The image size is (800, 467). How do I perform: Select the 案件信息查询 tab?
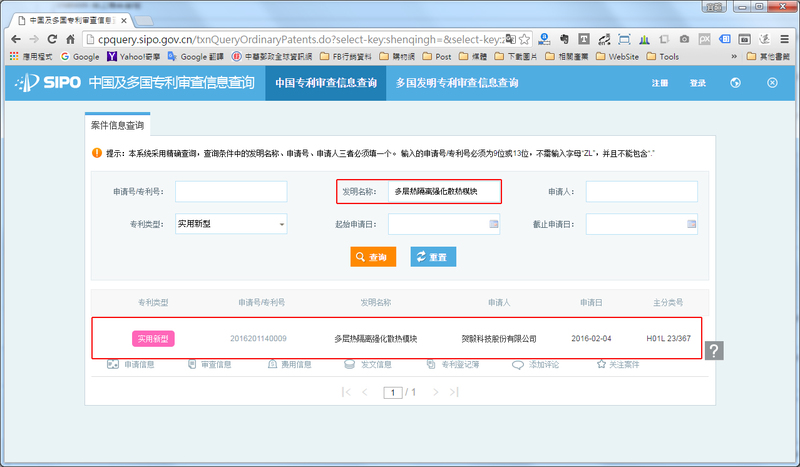point(118,126)
